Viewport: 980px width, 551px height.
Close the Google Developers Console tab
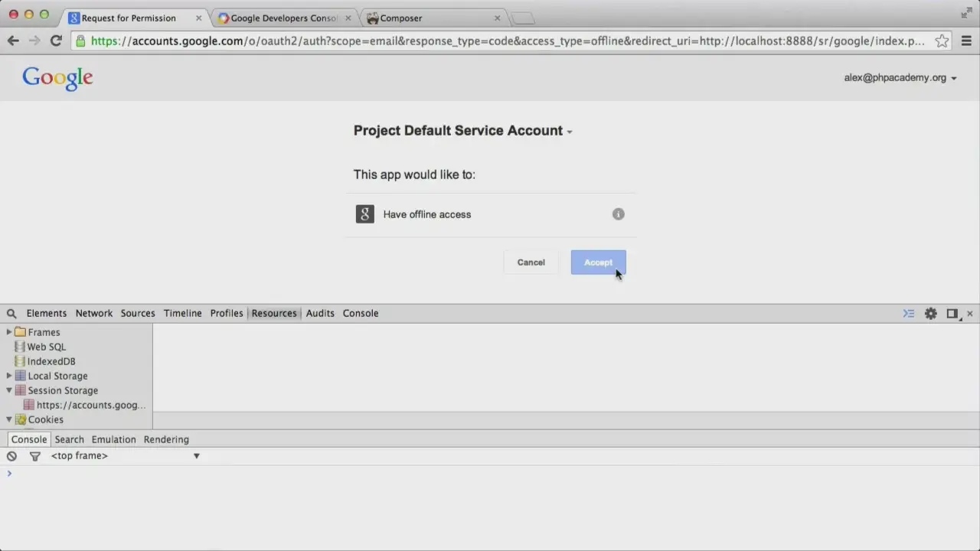click(348, 18)
